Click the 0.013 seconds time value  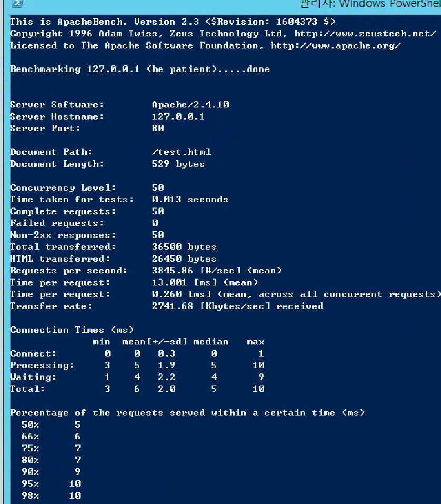point(190,199)
